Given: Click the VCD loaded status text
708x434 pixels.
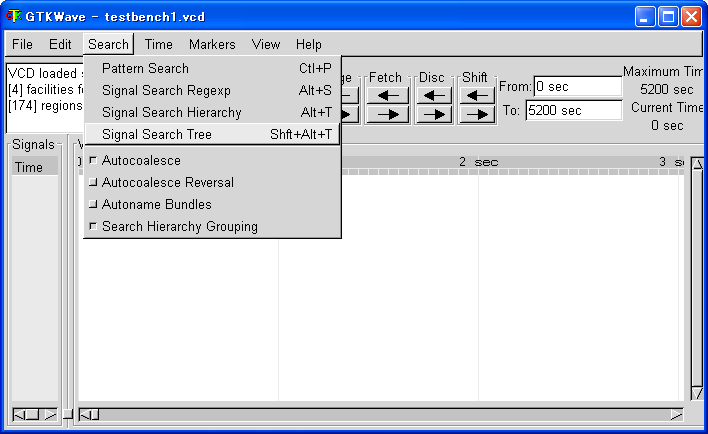Looking at the screenshot, I should (x=46, y=73).
